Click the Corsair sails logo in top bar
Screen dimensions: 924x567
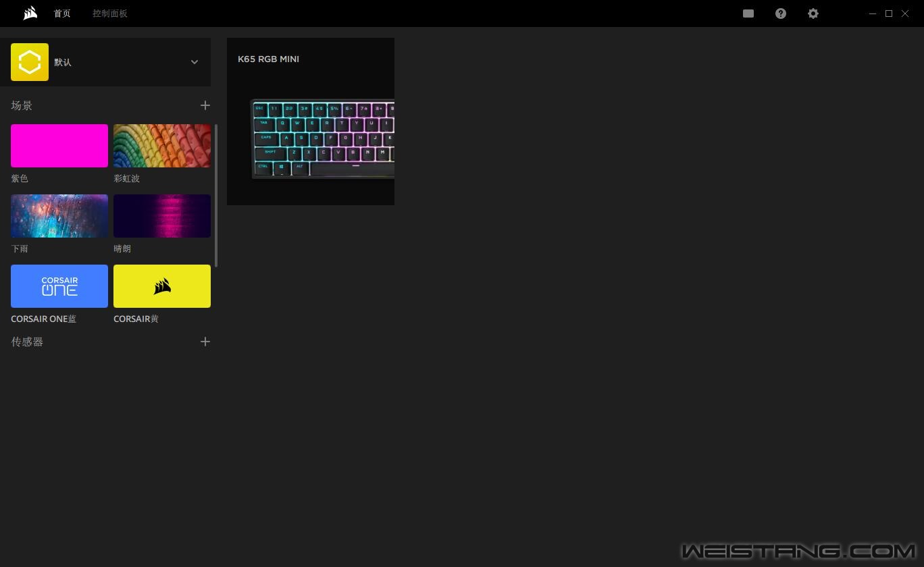tap(30, 13)
